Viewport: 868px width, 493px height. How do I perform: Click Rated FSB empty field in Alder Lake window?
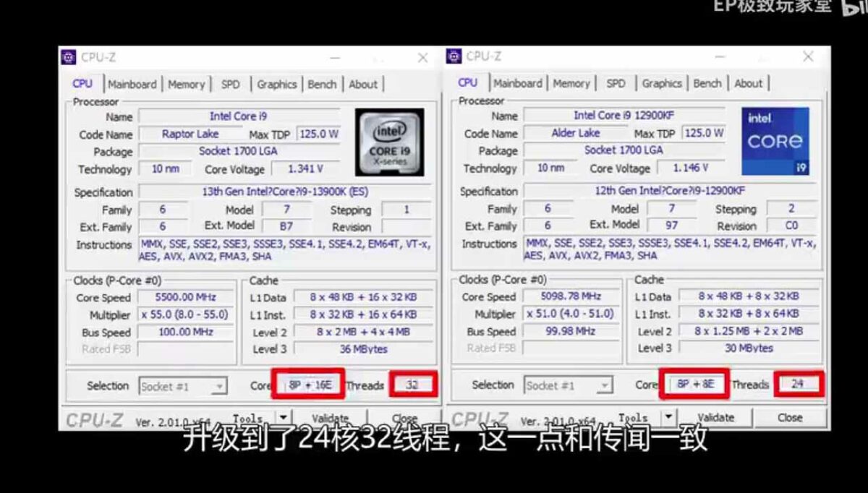point(571,349)
